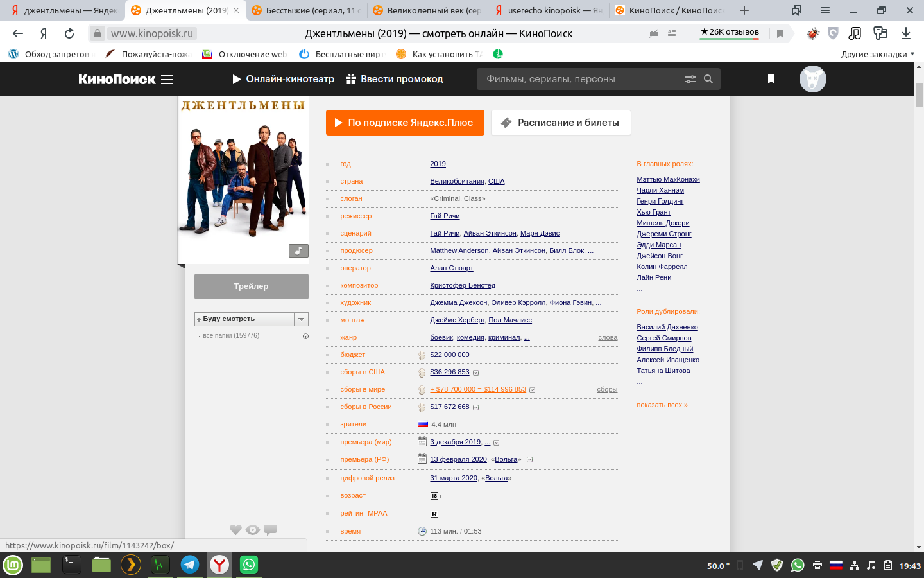Click показать всех » link
Viewport: 924px width, 578px height.
[x=662, y=405]
